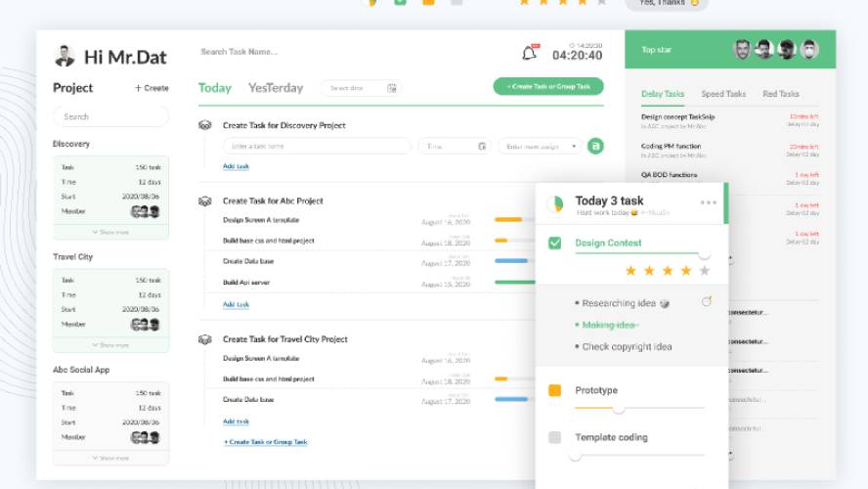Image resolution: width=868 pixels, height=489 pixels.
Task: Toggle the orange Prototype checkbox
Action: click(555, 390)
